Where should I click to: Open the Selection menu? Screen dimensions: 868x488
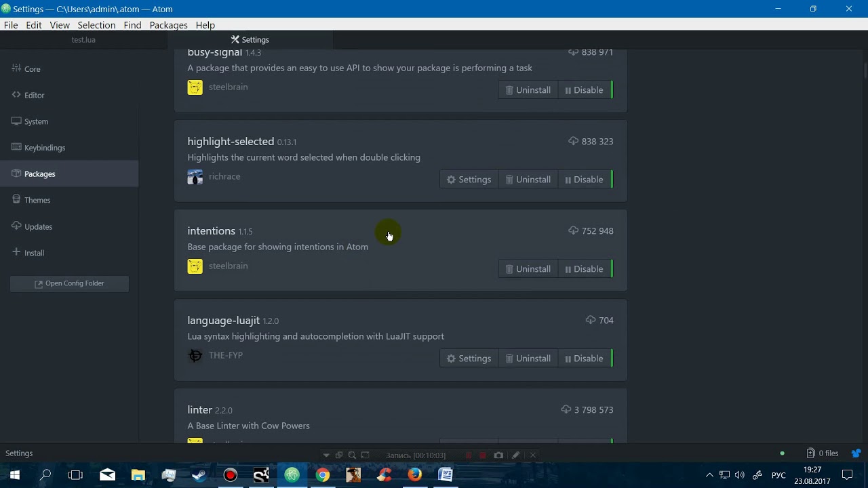(96, 25)
